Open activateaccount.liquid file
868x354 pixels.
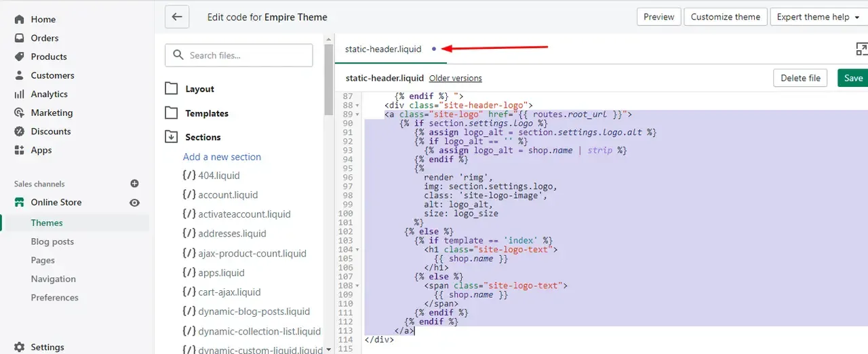244,214
